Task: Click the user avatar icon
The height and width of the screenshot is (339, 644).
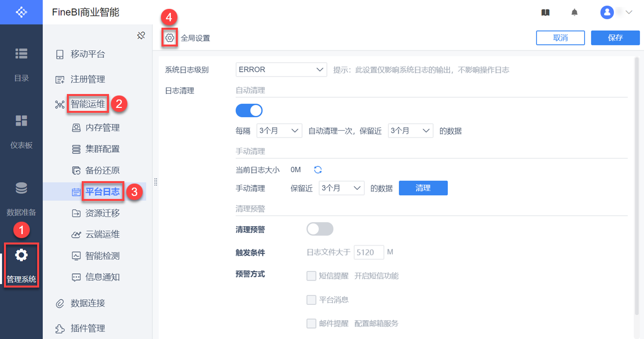Action: tap(607, 12)
